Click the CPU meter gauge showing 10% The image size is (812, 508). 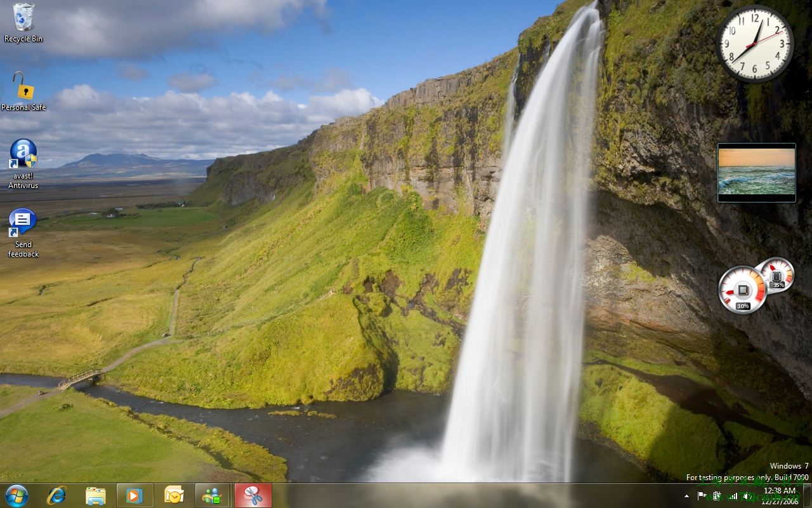[x=742, y=290]
